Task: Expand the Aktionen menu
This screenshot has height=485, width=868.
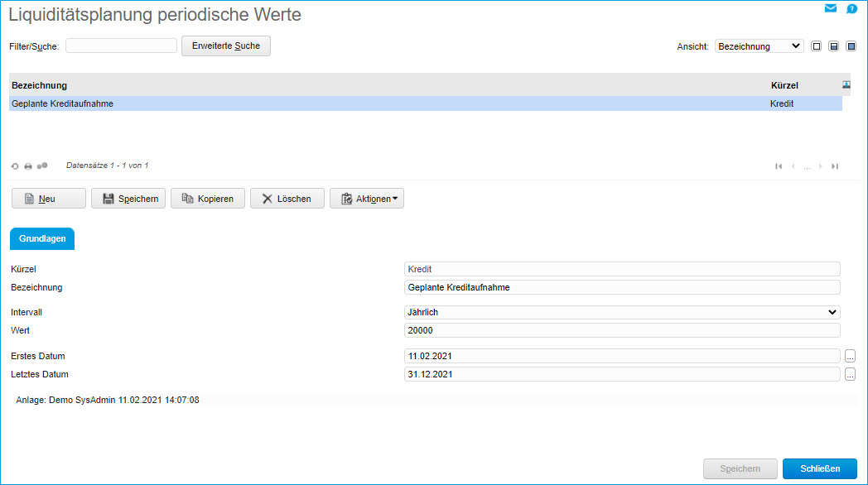Action: [367, 198]
